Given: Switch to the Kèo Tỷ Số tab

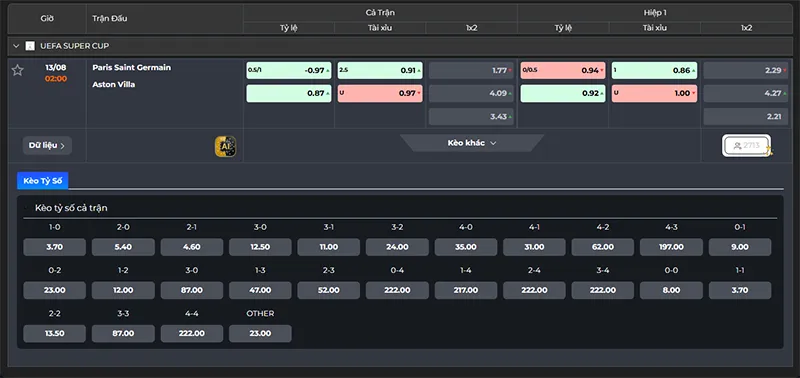Looking at the screenshot, I should (x=42, y=181).
